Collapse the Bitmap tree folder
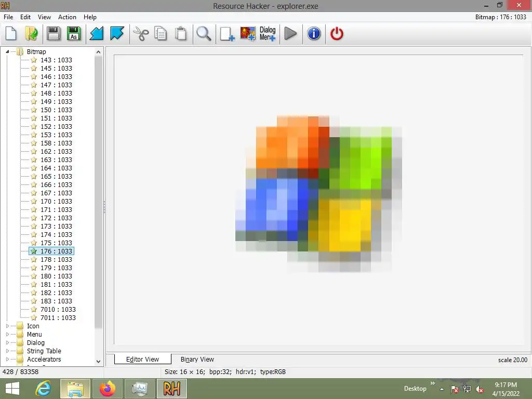 [7, 51]
